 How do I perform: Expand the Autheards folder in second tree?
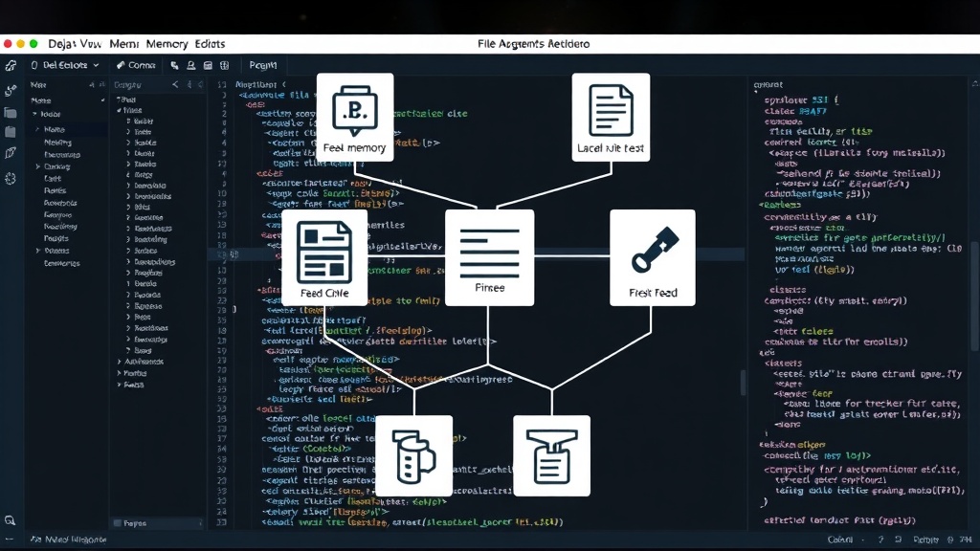pyautogui.click(x=120, y=362)
